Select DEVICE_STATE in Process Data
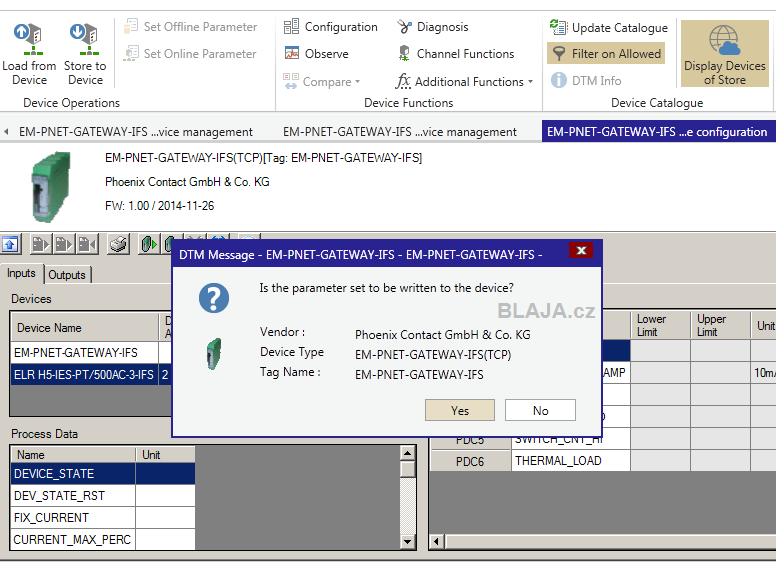The height and width of the screenshot is (562, 776). click(x=73, y=473)
